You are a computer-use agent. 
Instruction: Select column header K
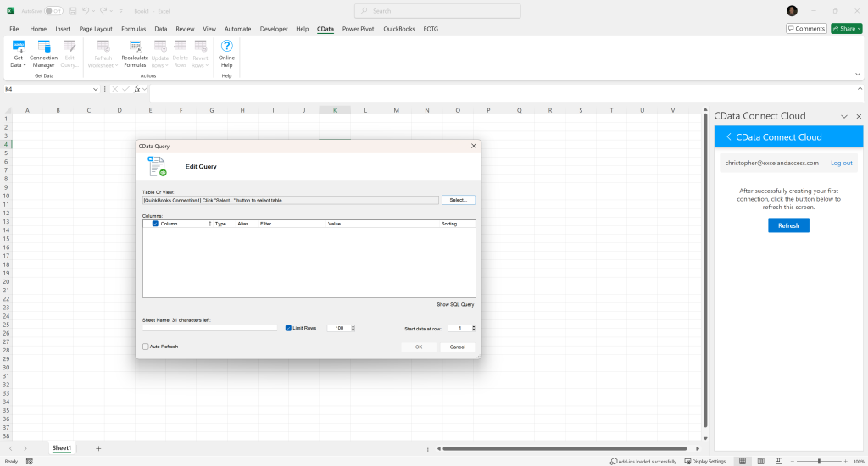(x=334, y=110)
